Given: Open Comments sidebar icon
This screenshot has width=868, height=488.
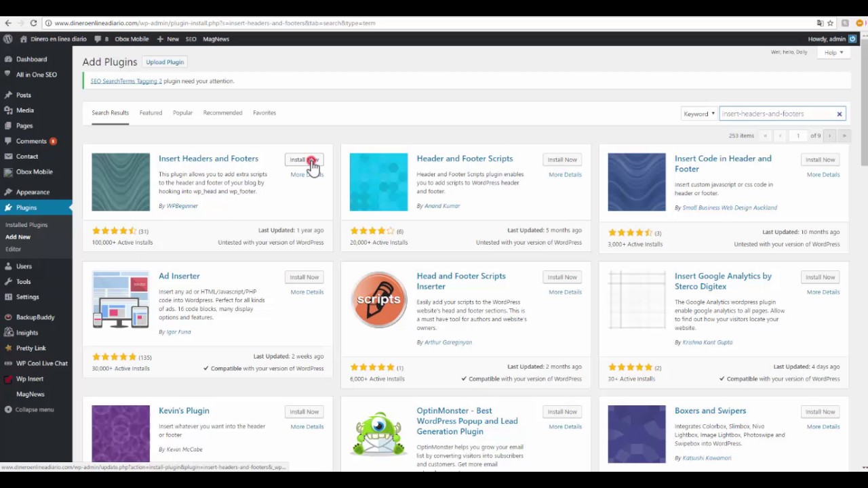Looking at the screenshot, I should point(8,141).
